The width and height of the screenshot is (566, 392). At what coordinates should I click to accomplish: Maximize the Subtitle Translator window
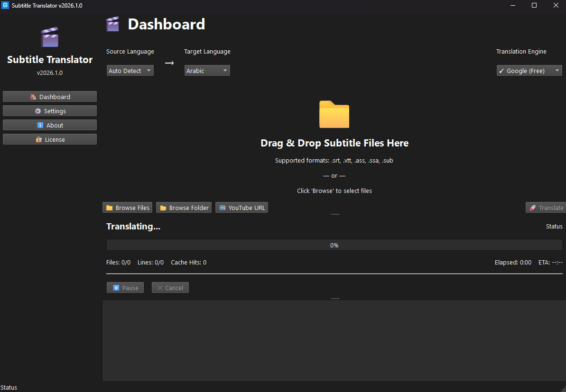point(534,5)
